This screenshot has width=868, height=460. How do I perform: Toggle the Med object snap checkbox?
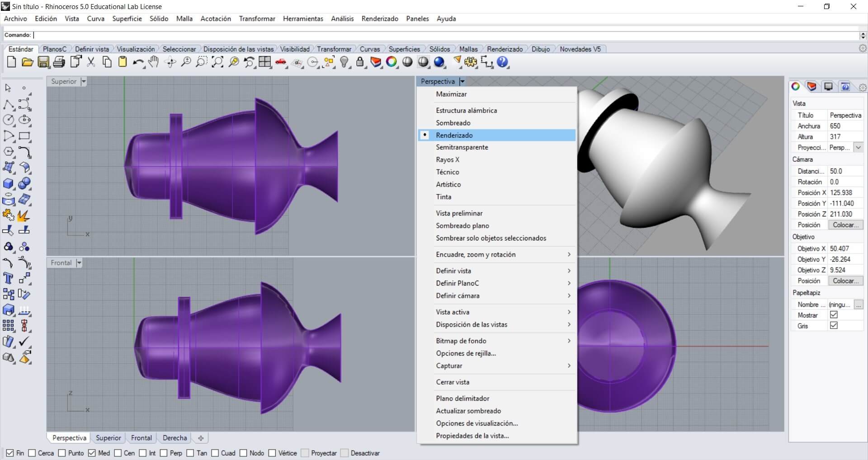pyautogui.click(x=92, y=453)
